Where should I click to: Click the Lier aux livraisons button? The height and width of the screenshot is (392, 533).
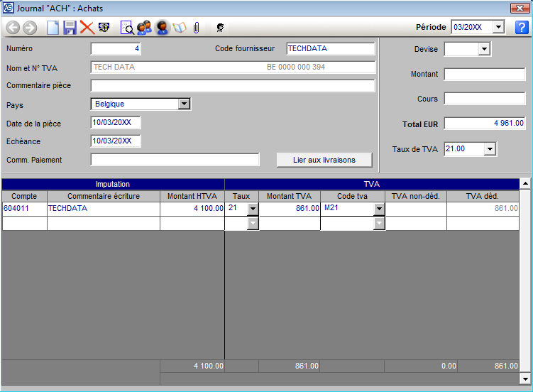click(324, 160)
